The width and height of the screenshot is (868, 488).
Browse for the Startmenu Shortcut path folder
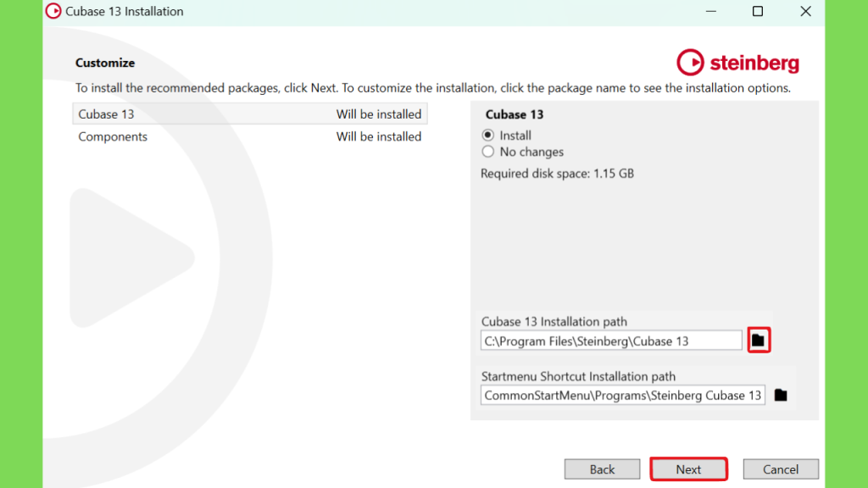click(781, 395)
